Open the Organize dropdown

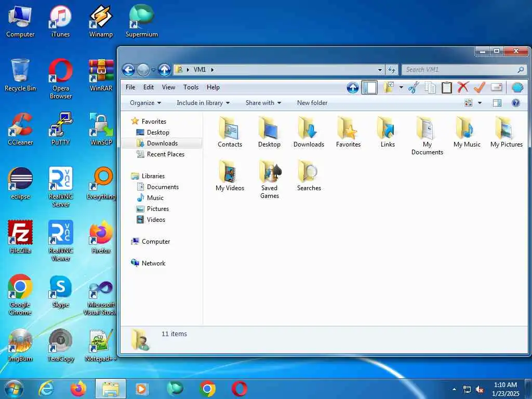pos(145,103)
